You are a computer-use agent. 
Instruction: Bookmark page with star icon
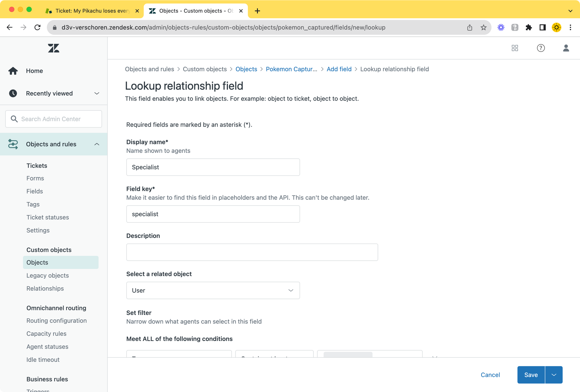tap(483, 28)
